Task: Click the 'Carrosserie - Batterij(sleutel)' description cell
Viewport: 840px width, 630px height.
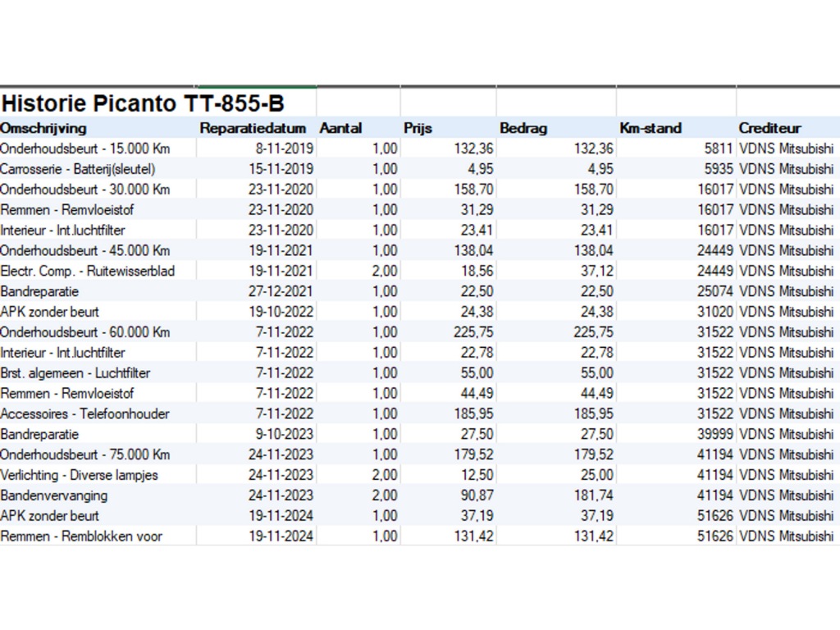Action: [x=78, y=169]
